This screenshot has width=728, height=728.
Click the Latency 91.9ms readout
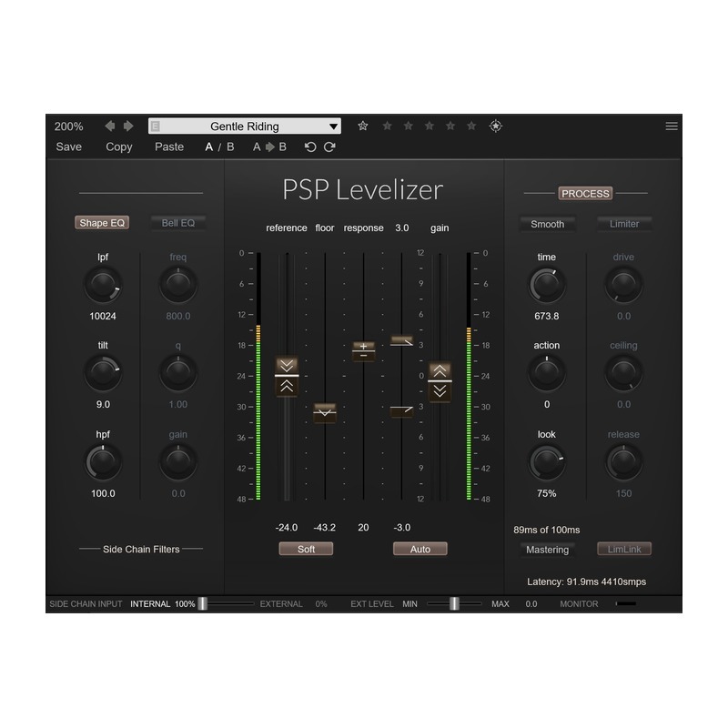[x=586, y=581]
